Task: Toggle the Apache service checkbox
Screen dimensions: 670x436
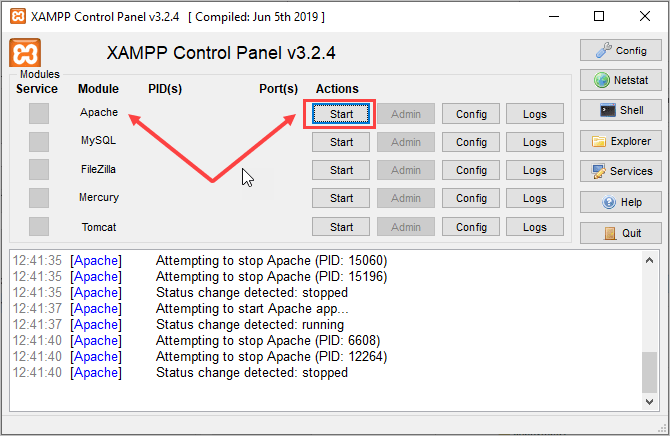Action: coord(39,113)
